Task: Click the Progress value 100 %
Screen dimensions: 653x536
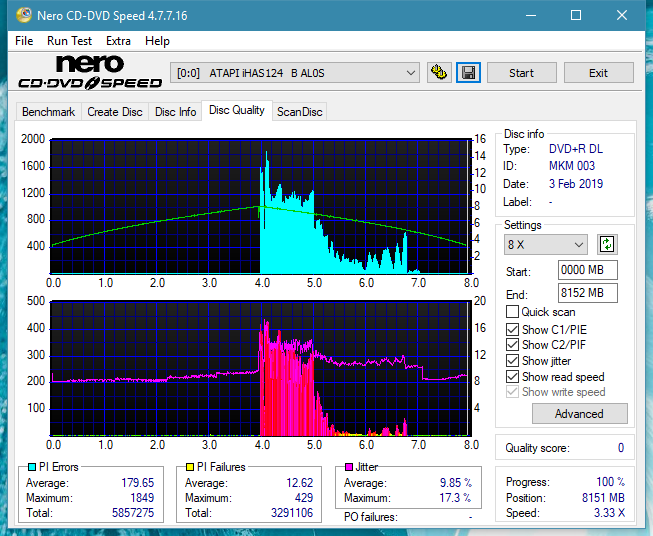Action: tap(611, 482)
